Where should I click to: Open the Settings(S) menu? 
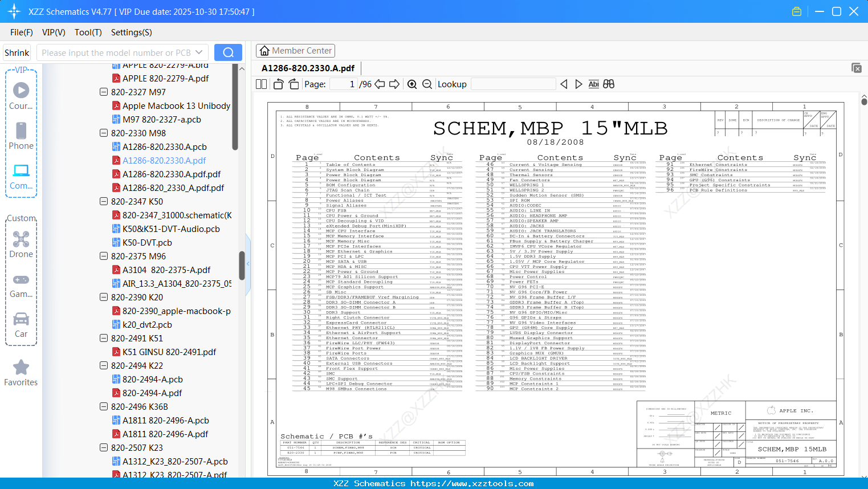(132, 32)
